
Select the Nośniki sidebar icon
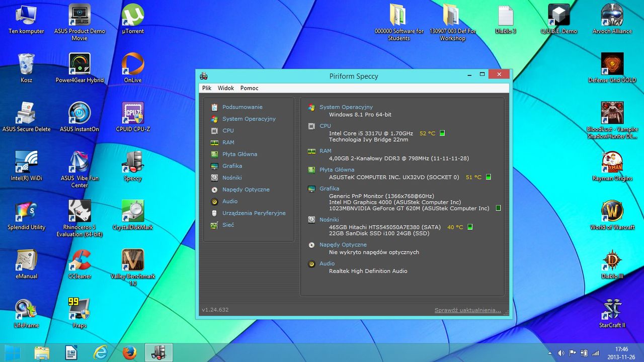(x=214, y=177)
